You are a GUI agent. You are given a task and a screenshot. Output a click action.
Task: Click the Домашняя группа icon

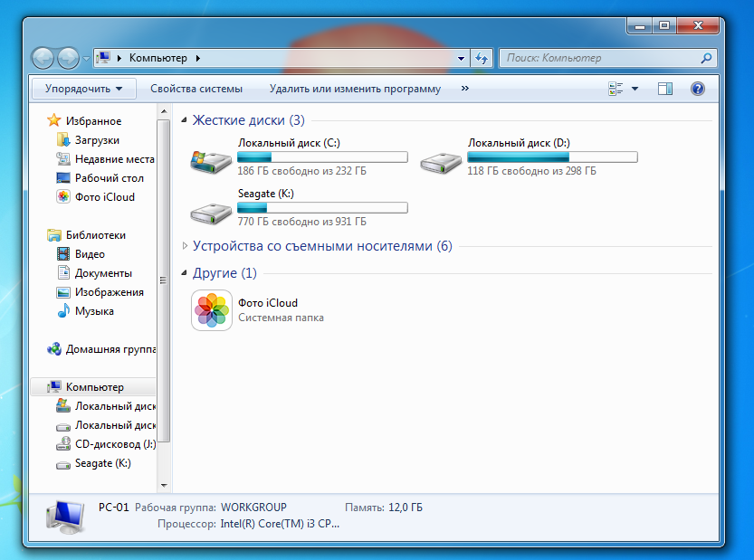(x=54, y=349)
